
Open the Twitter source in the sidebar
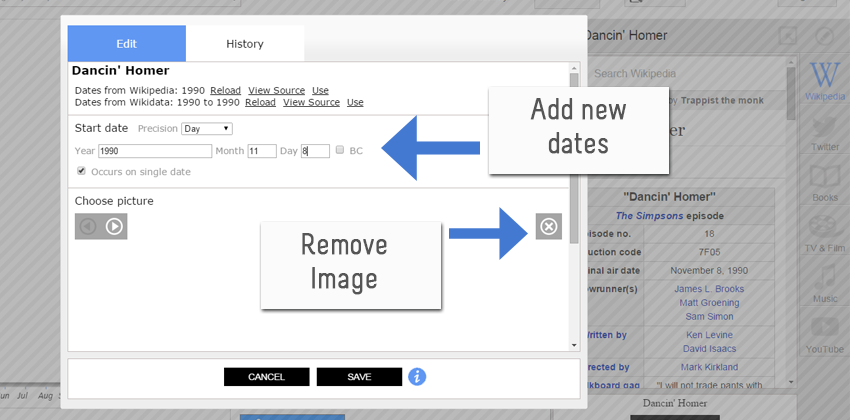point(825,133)
